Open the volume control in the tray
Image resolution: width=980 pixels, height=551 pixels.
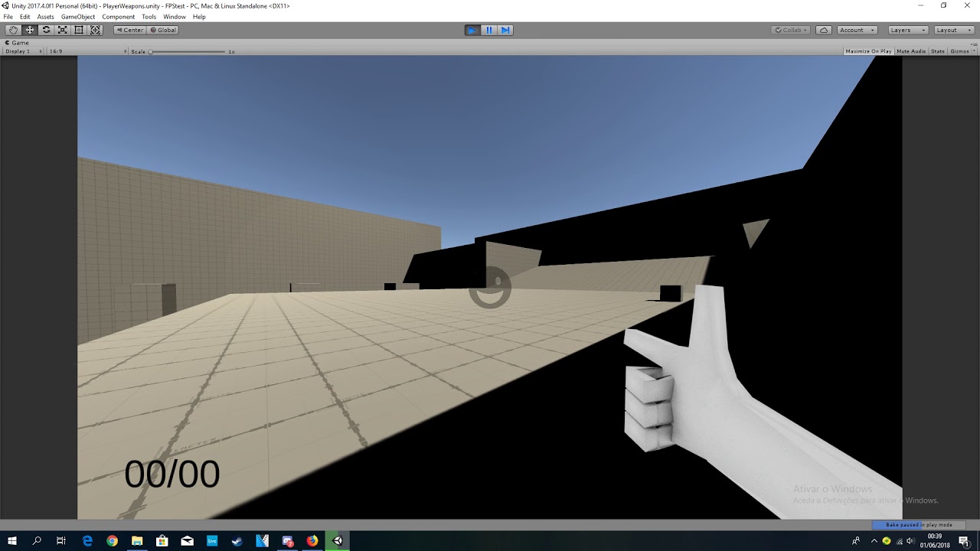click(x=910, y=541)
